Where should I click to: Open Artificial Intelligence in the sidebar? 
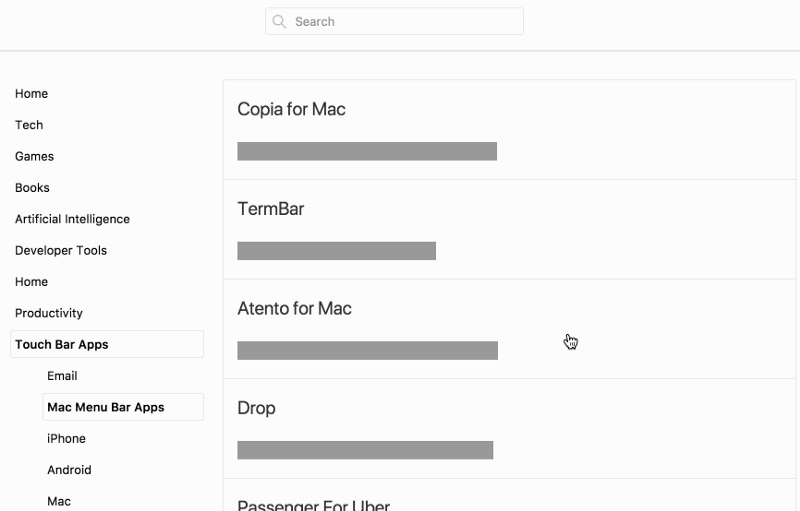pyautogui.click(x=72, y=219)
